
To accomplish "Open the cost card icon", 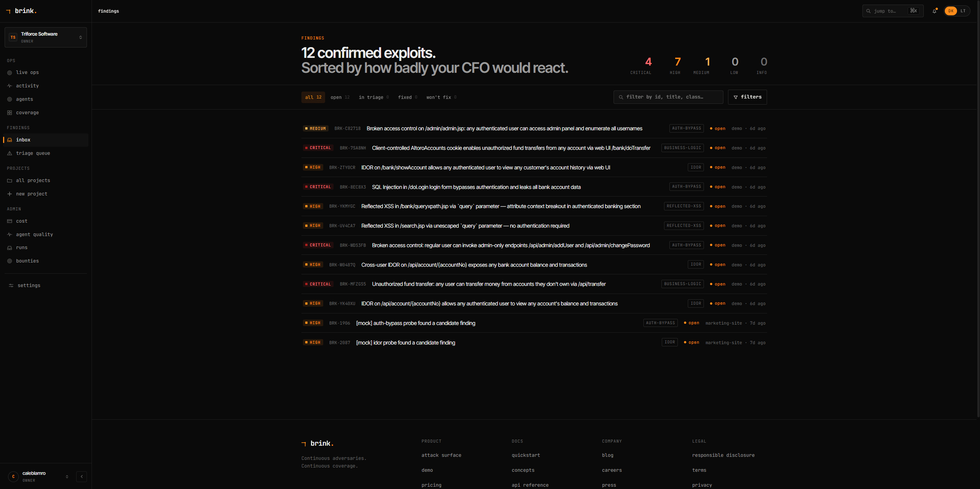I will [x=10, y=221].
